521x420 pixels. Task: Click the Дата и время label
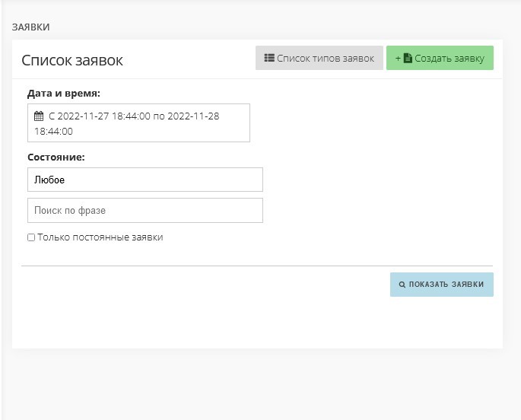[64, 94]
